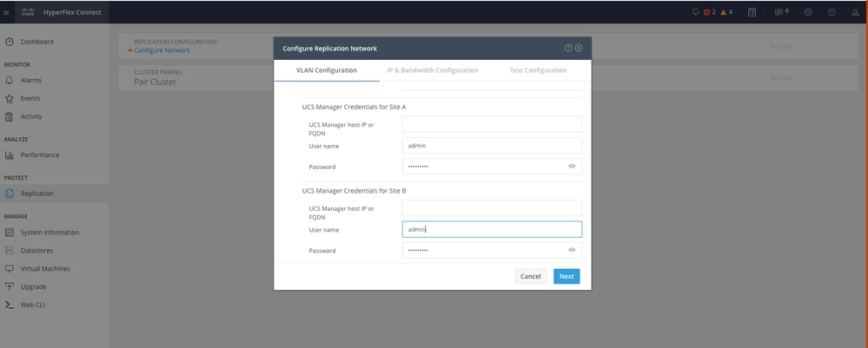Open the user profile icon
Screen dimensions: 868x348
pos(855,12)
